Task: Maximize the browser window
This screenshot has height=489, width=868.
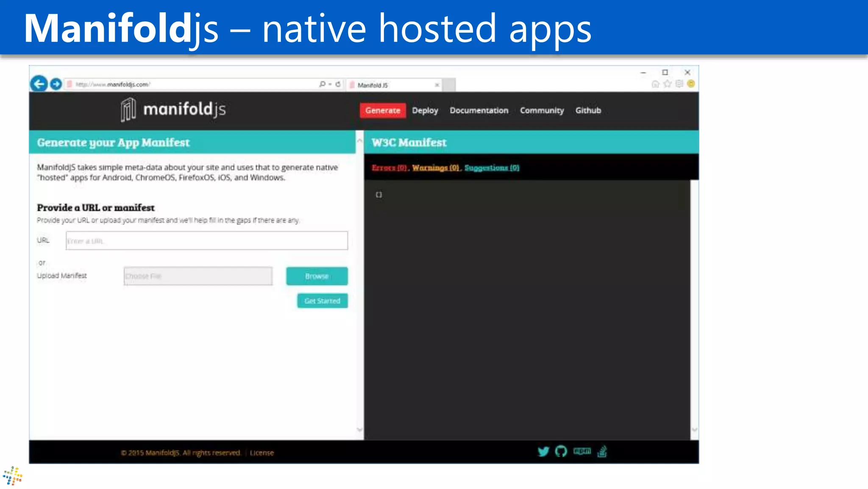Action: click(665, 73)
